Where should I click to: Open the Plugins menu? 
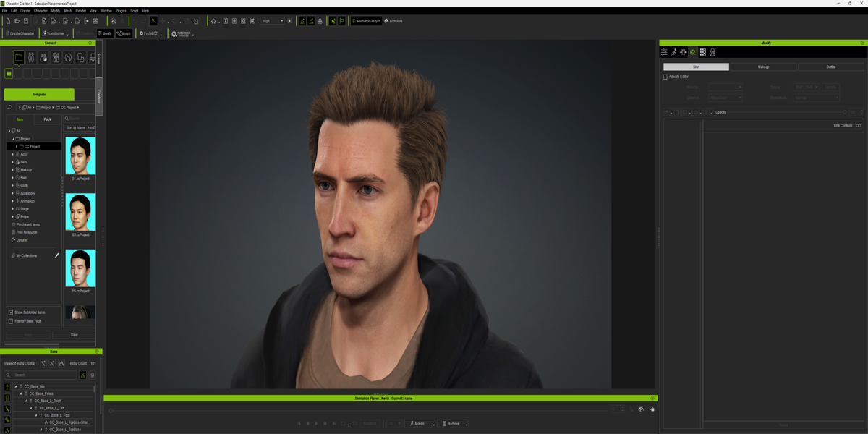pos(121,11)
